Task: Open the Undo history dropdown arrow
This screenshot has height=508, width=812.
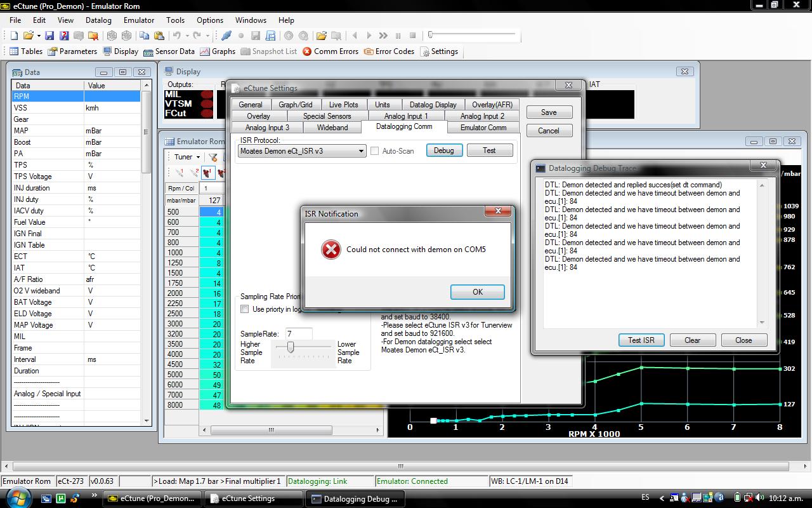Action: (x=187, y=36)
